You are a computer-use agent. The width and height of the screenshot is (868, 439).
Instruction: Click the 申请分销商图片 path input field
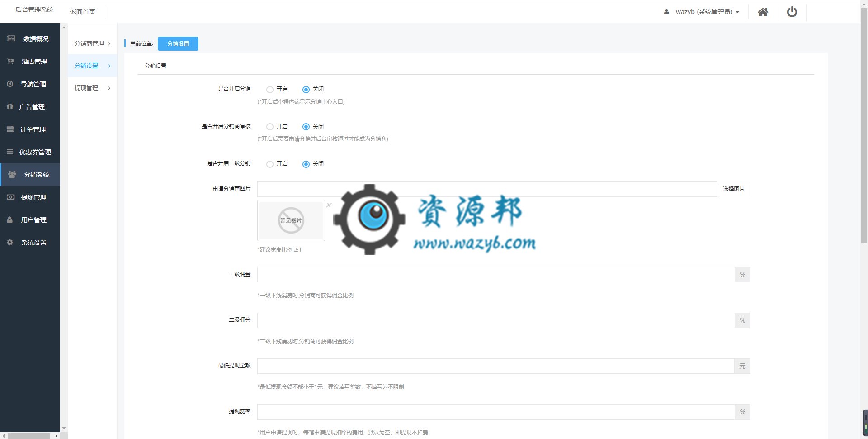(x=487, y=189)
